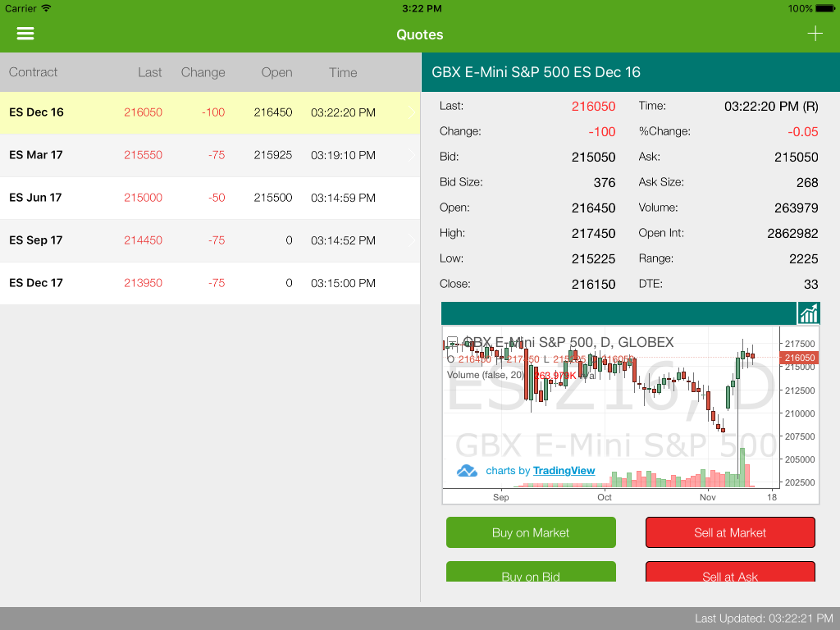Click Low value 215225
The width and height of the screenshot is (840, 630).
593,258
